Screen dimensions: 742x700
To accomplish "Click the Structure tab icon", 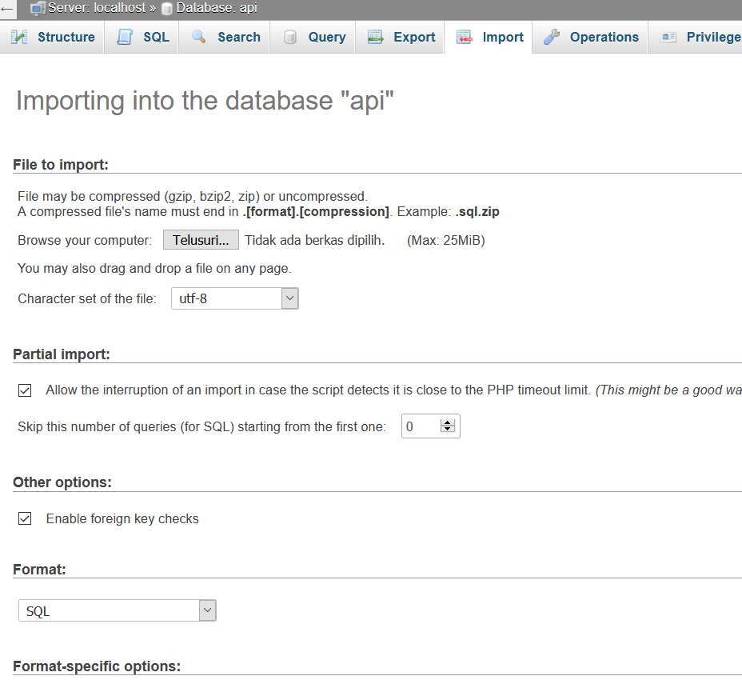I will pos(19,38).
